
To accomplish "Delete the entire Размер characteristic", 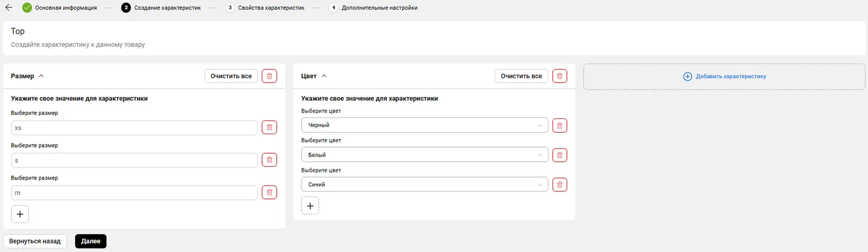I will coord(269,76).
